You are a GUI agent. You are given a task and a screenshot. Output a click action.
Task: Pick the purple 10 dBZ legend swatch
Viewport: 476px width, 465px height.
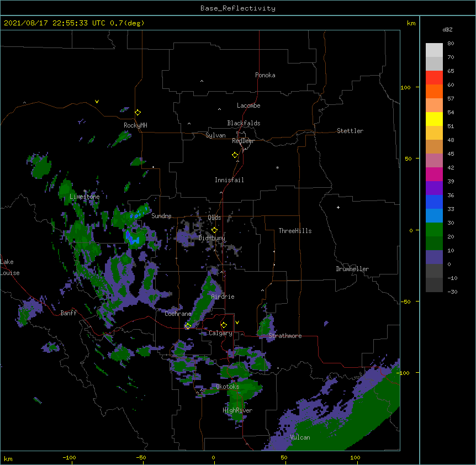[434, 257]
